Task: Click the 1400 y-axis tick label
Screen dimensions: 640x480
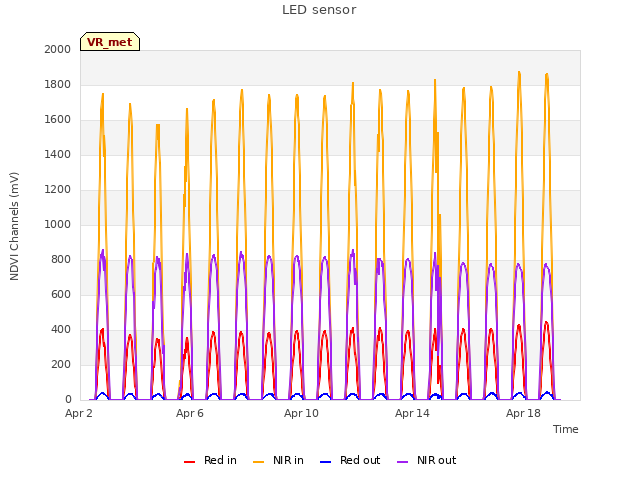Action: (x=58, y=154)
